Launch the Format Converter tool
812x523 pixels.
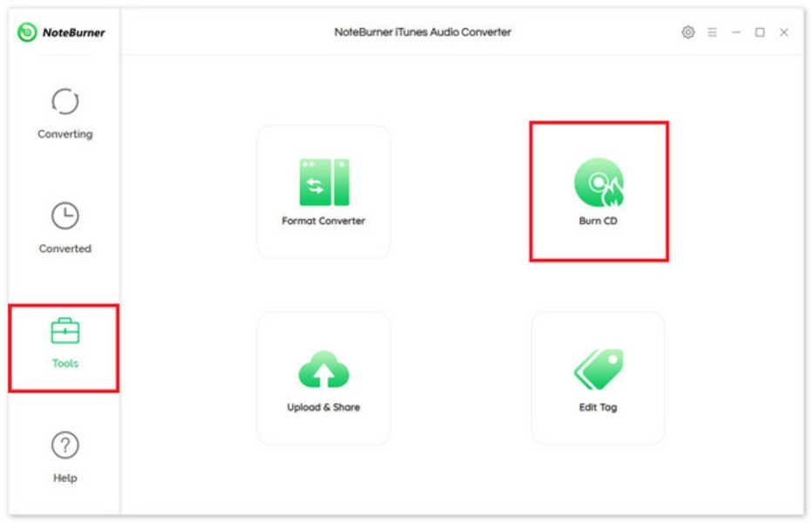[x=323, y=191]
